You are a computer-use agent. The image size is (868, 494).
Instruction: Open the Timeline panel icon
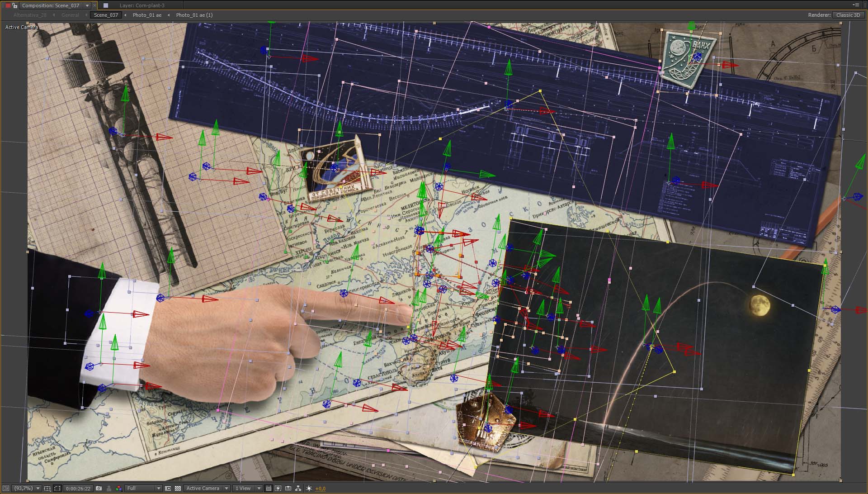pyautogui.click(x=288, y=488)
